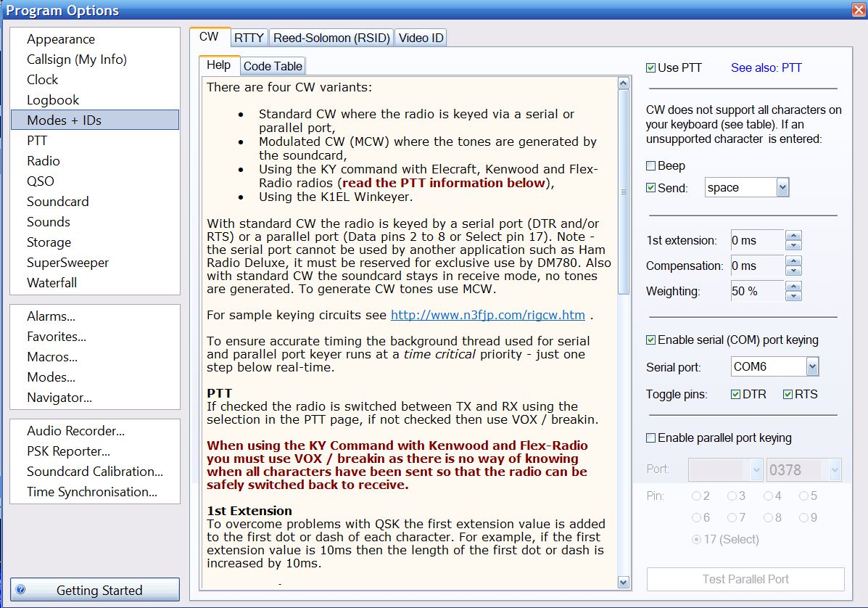Increase the Weighting percentage
The width and height of the screenshot is (868, 608).
794,287
